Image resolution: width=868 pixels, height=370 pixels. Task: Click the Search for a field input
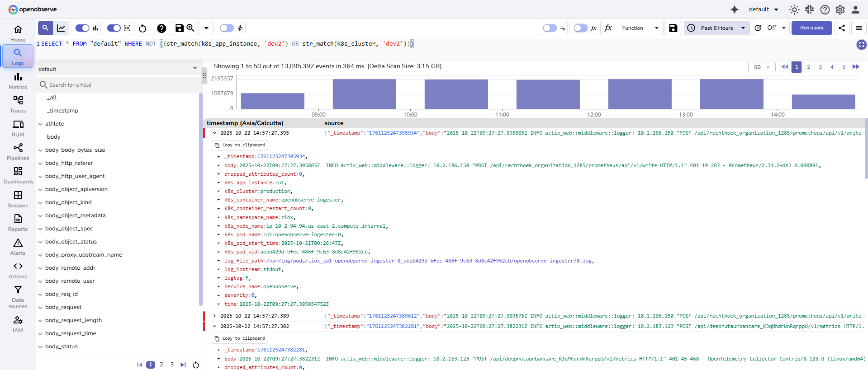[x=120, y=85]
